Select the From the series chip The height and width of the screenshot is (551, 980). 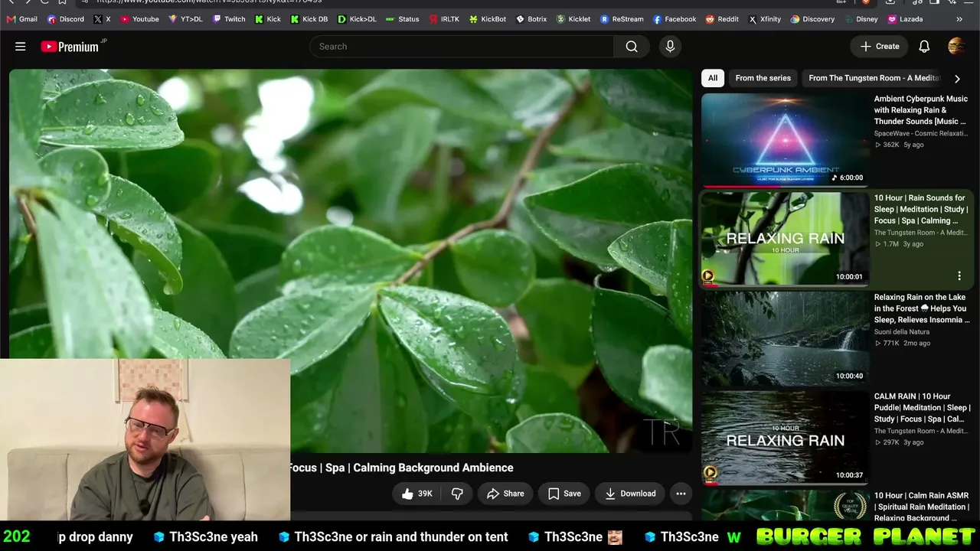(x=763, y=78)
